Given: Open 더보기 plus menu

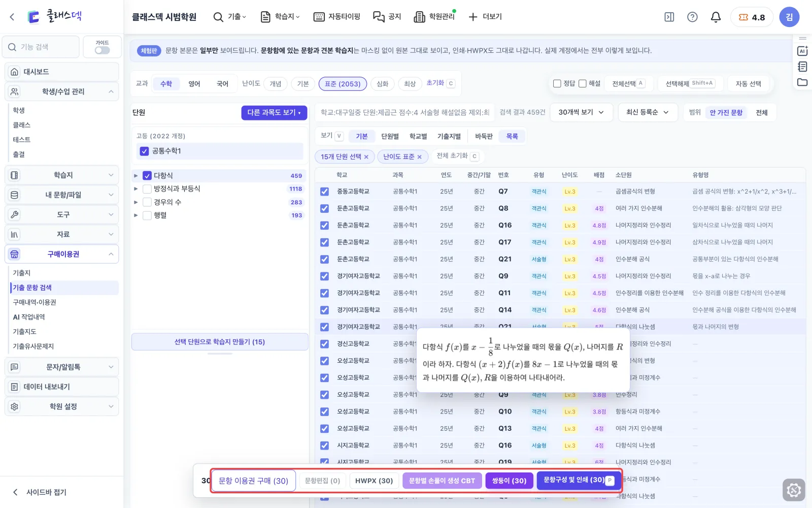Looking at the screenshot, I should coord(485,17).
